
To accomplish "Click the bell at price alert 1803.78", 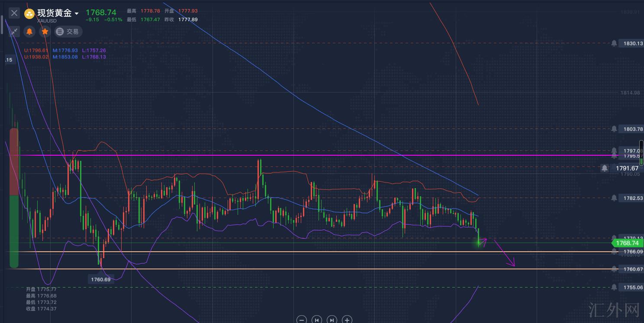I will (614, 129).
